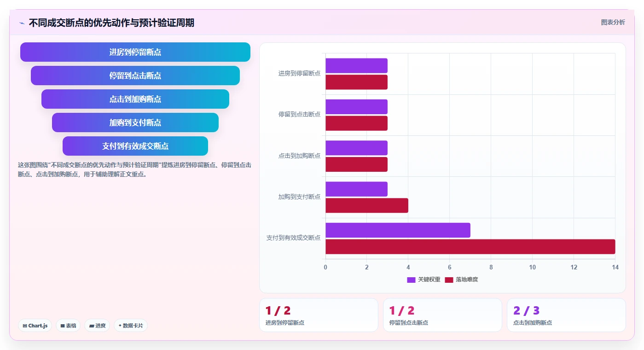Open the 1 / 2 停留到点击断点 data card
The height and width of the screenshot is (350, 644).
pos(442,315)
